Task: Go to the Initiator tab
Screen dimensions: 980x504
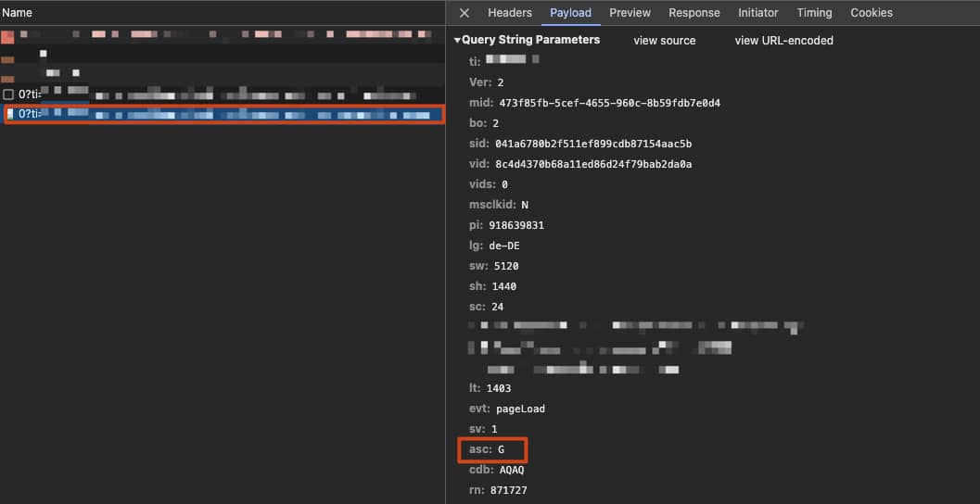Action: tap(757, 13)
